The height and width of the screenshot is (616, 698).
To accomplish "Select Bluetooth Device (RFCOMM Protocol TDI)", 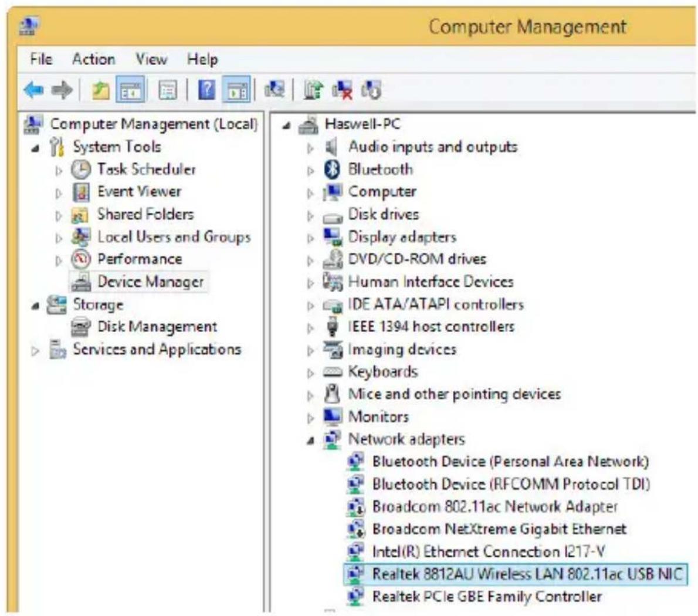I will click(x=511, y=484).
